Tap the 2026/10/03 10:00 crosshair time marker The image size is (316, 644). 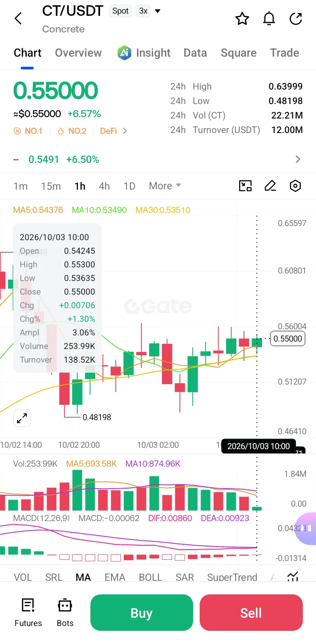[259, 446]
